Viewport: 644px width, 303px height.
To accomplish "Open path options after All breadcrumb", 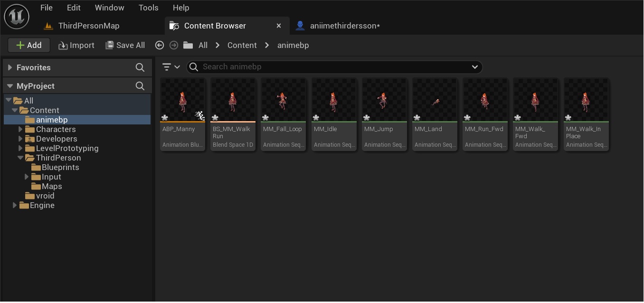I will (218, 45).
